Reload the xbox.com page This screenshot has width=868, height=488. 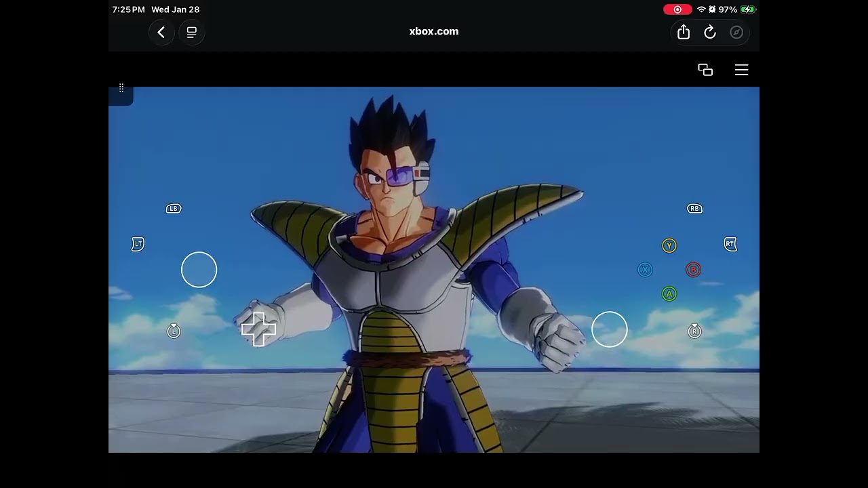pos(710,32)
